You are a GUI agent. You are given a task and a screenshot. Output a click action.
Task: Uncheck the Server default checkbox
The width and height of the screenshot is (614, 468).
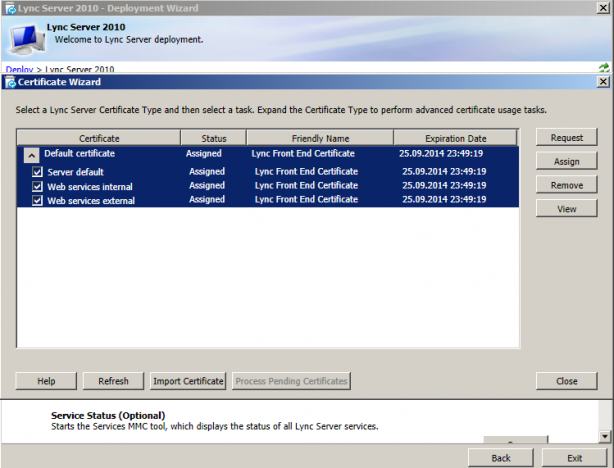click(x=37, y=172)
